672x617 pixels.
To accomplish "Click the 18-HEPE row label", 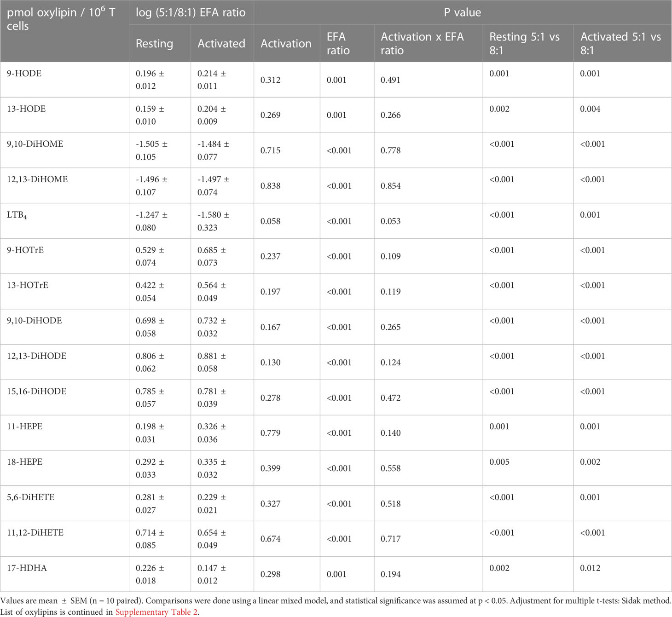I will pyautogui.click(x=25, y=462).
